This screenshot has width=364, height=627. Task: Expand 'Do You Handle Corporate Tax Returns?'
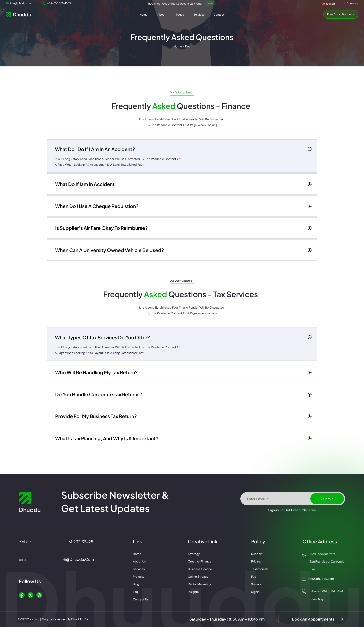click(310, 395)
